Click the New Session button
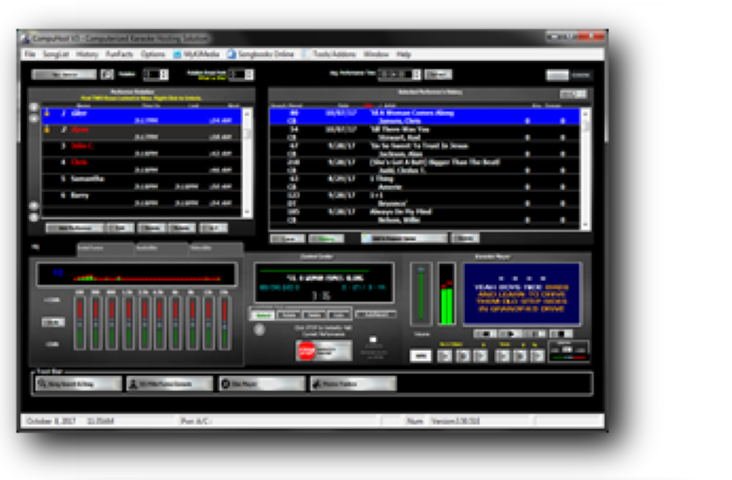The image size is (732, 480). click(62, 74)
